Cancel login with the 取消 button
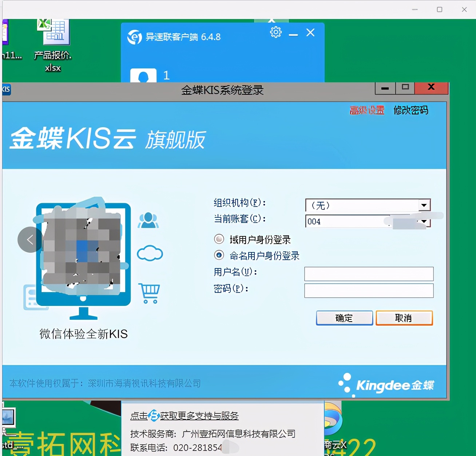476x456 pixels. pyautogui.click(x=404, y=318)
